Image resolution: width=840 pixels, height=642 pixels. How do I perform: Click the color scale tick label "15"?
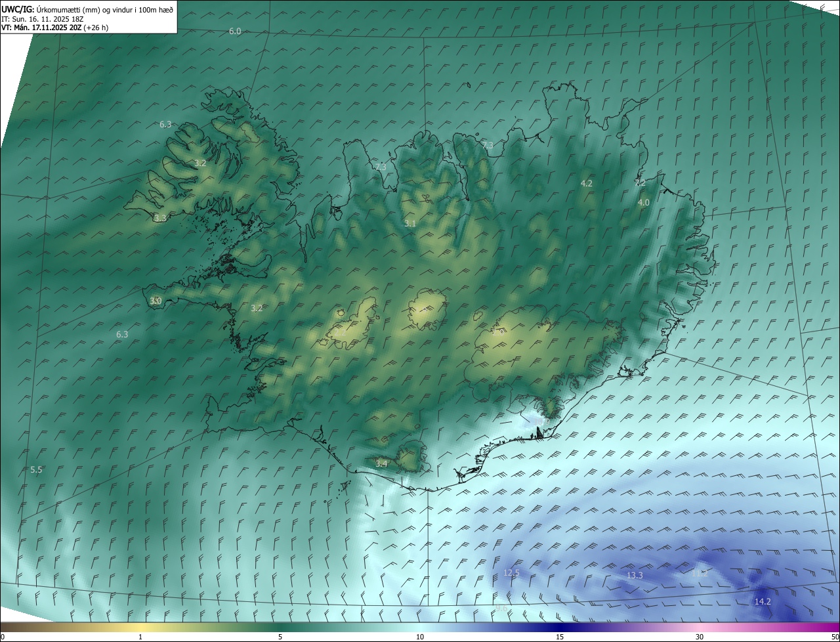(x=560, y=637)
